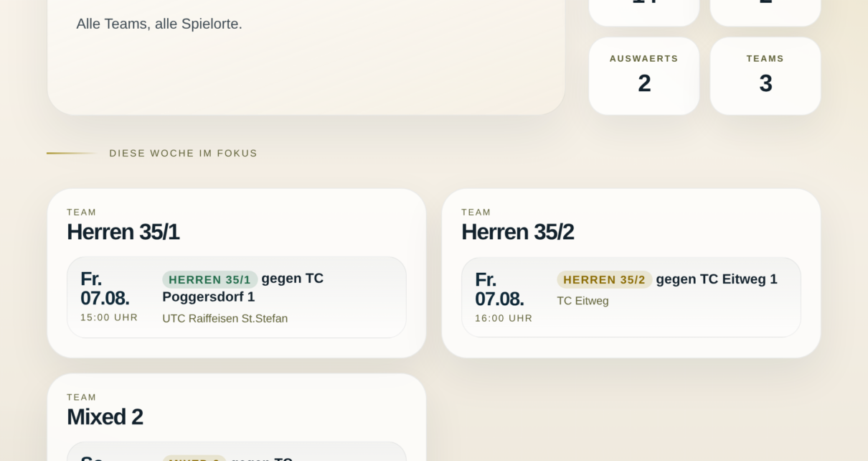Click the 'gegen TC Eitweg 1' match title
The image size is (868, 461).
[x=716, y=279]
